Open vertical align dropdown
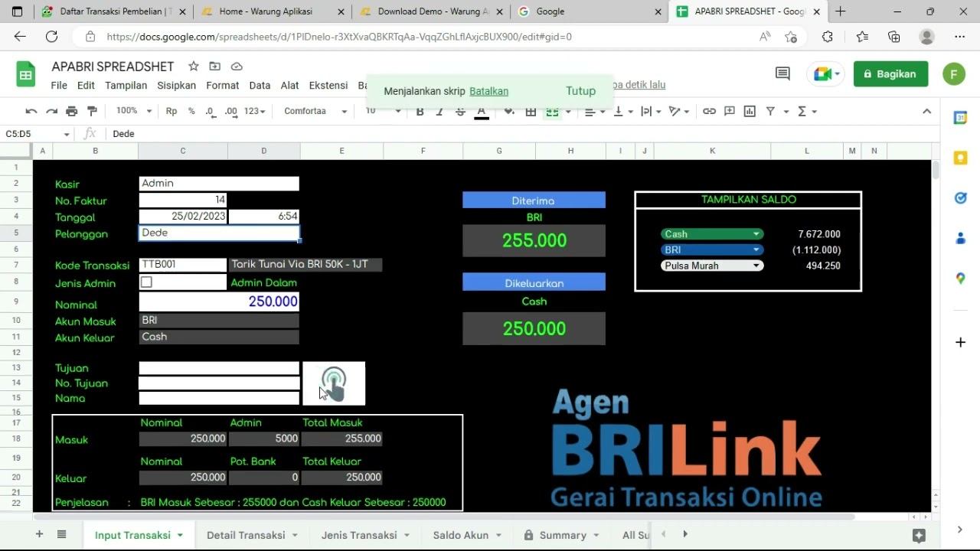 click(623, 112)
